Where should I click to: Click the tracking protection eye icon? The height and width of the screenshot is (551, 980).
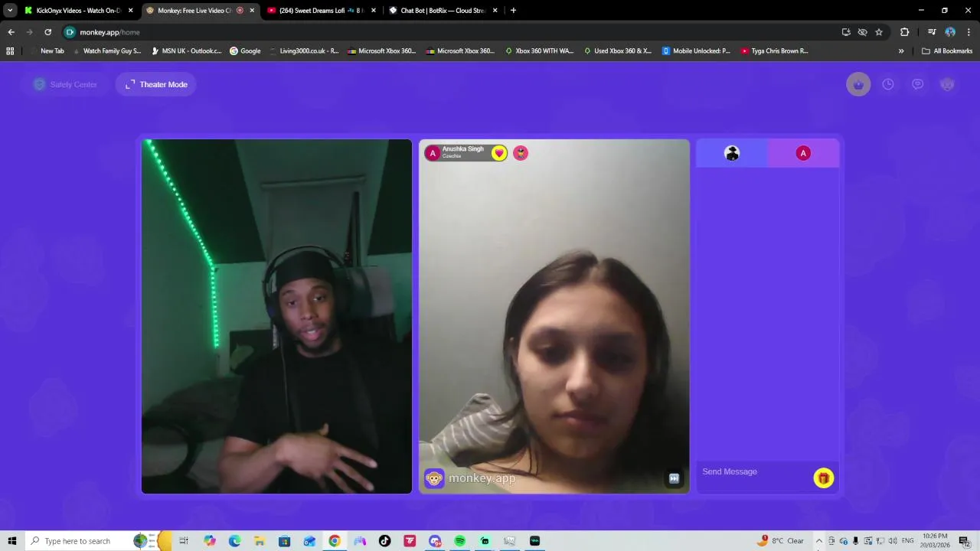pos(862,32)
